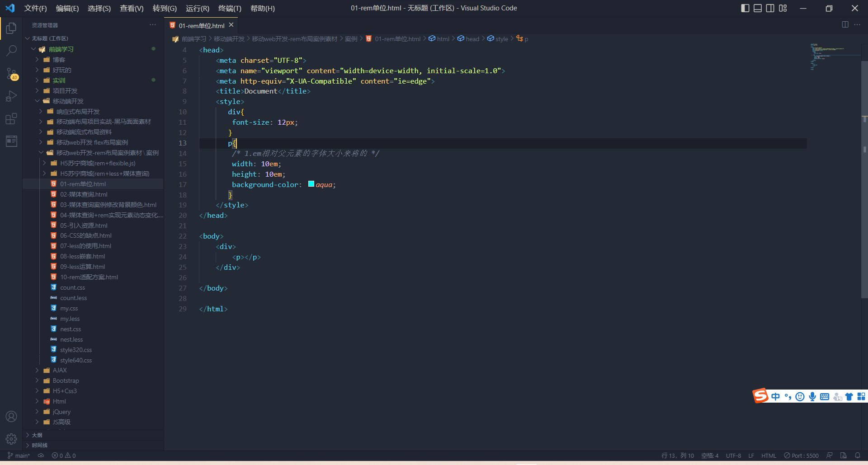Select the 01-rem单位.html editor tab
The height and width of the screenshot is (465, 868).
click(200, 25)
